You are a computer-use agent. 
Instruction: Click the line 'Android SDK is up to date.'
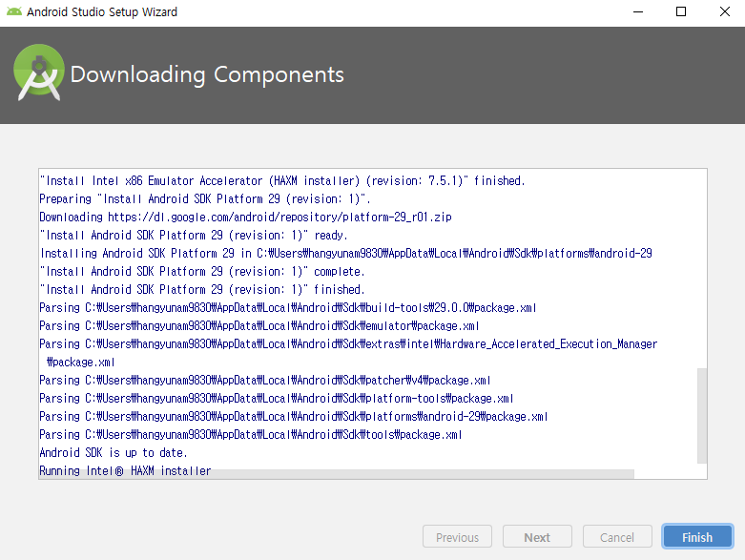pyautogui.click(x=114, y=452)
